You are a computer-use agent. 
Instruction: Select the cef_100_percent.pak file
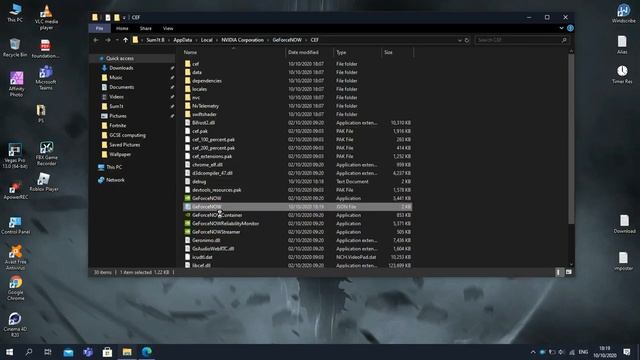(213, 140)
